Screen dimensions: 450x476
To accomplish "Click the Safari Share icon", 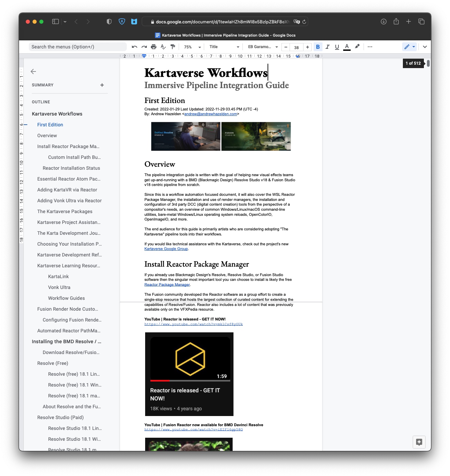I will tap(396, 21).
